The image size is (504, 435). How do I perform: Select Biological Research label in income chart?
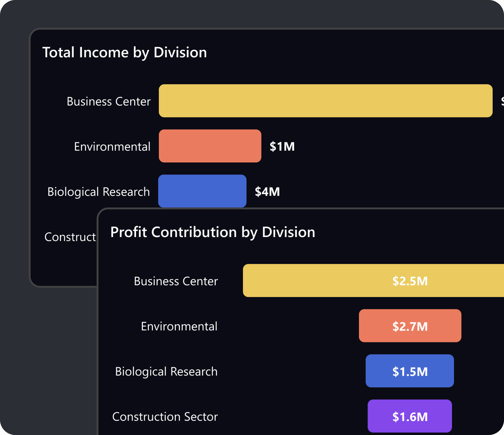[99, 192]
